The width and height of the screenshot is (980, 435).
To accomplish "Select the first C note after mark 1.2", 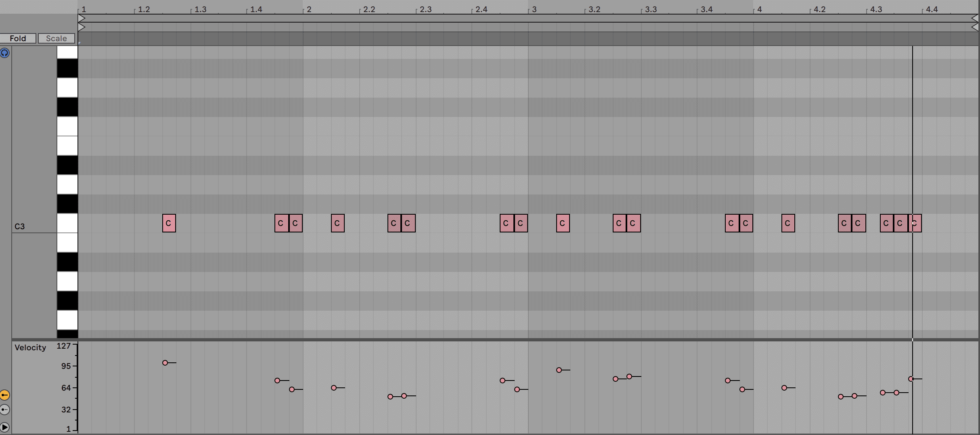I will click(x=169, y=223).
